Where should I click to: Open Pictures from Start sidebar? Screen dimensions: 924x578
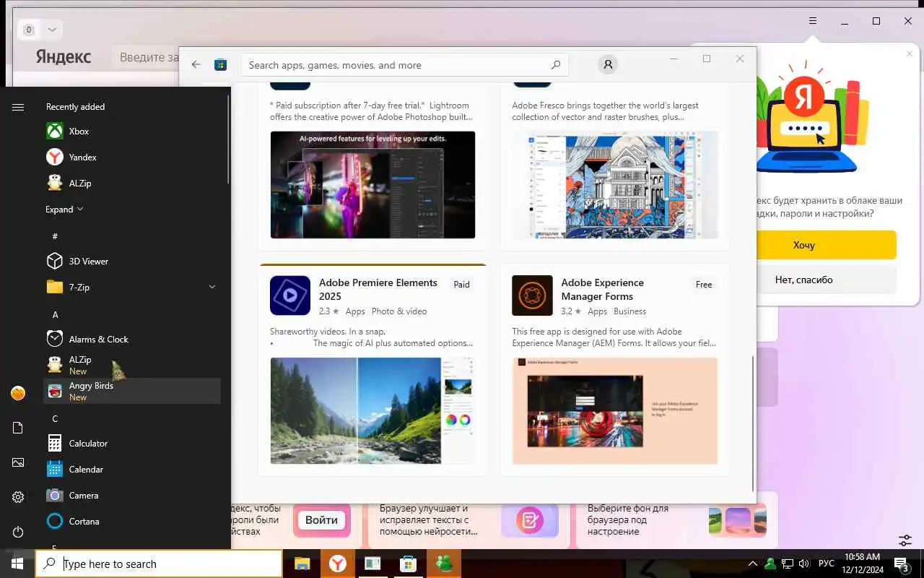click(18, 462)
